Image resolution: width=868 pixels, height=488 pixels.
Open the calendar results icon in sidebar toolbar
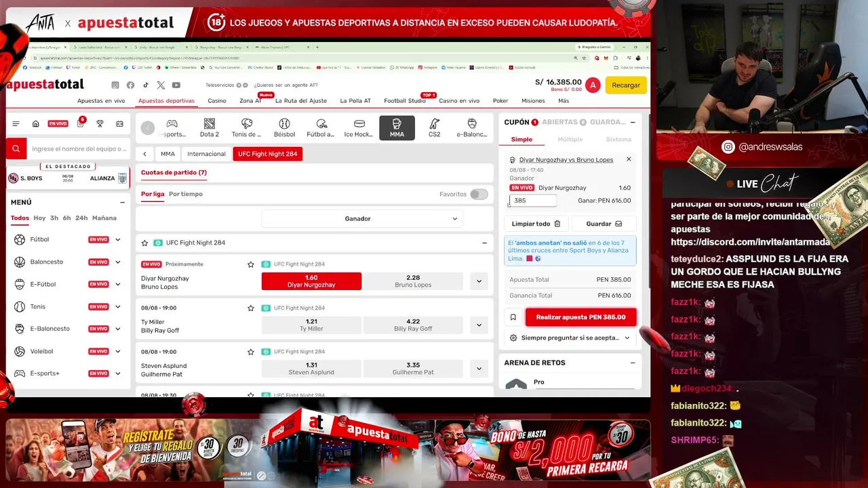point(120,123)
